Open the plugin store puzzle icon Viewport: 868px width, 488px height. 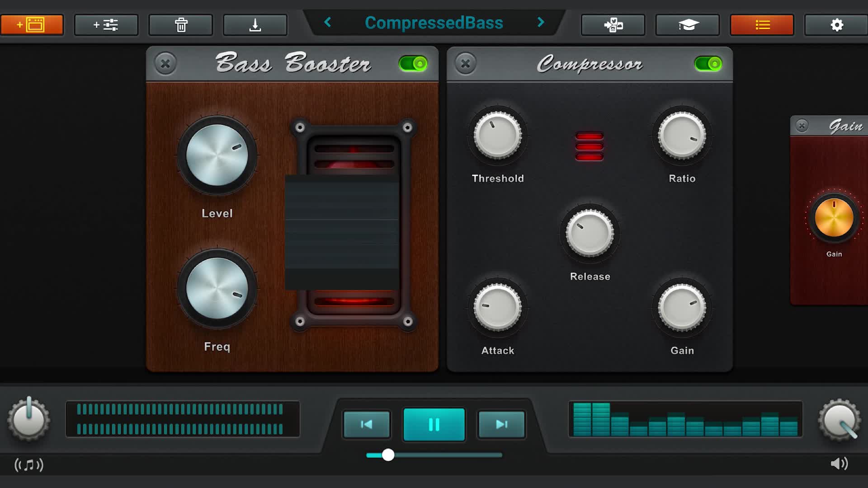tap(613, 24)
